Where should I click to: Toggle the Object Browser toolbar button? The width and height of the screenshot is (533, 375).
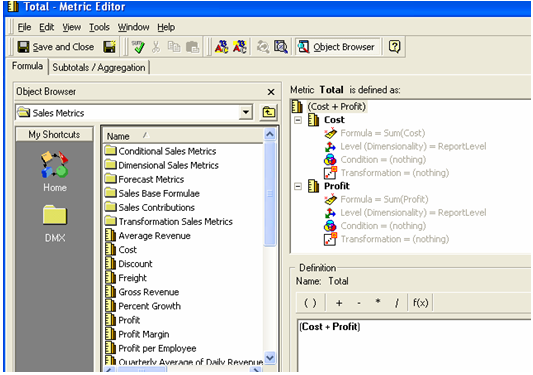[x=337, y=47]
